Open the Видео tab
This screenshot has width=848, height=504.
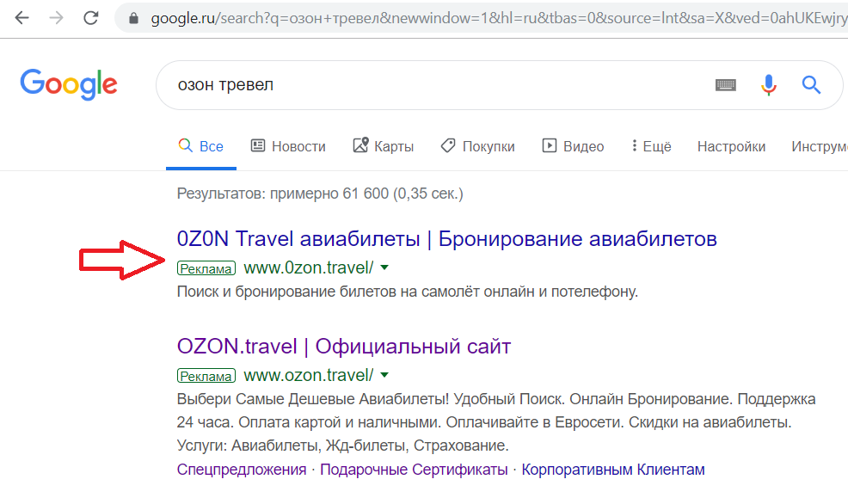pos(573,146)
